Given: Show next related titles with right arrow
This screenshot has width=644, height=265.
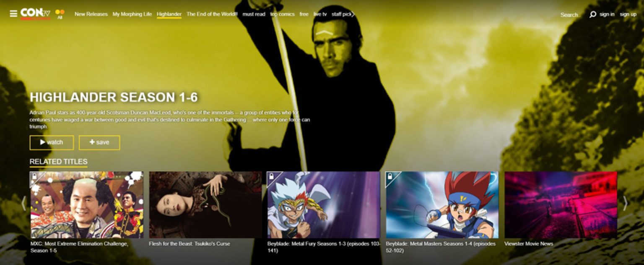Looking at the screenshot, I should pos(625,204).
